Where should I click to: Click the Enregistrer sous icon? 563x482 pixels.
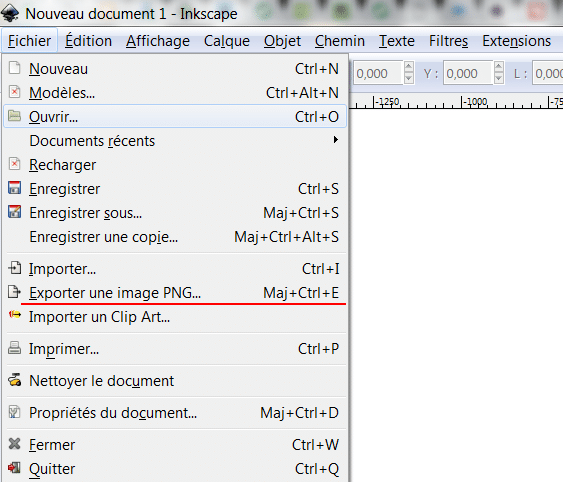click(14, 212)
